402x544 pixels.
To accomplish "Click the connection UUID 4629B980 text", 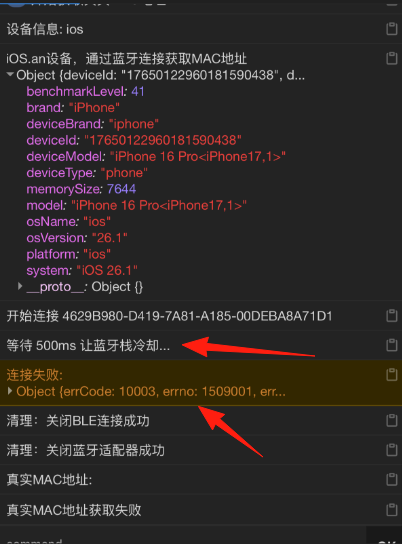I will click(x=197, y=316).
